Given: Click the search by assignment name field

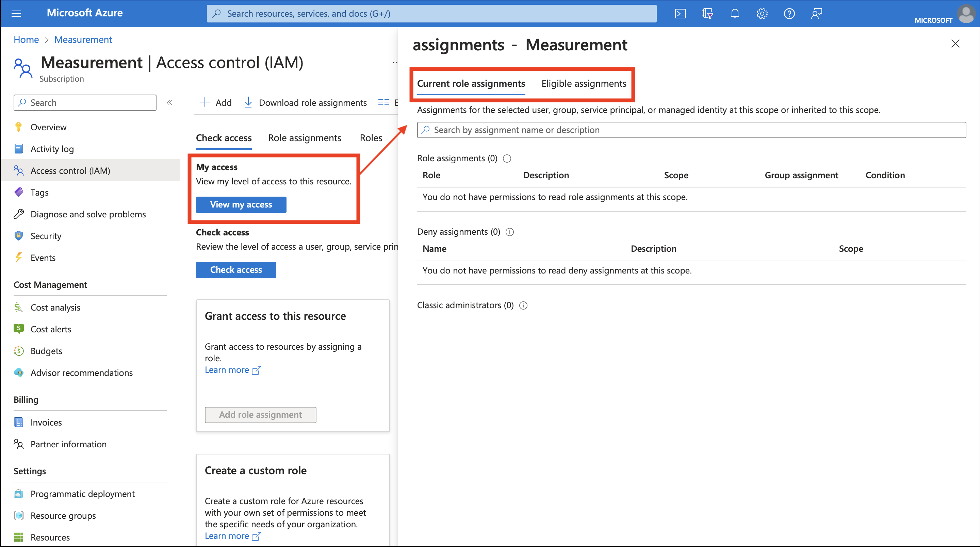Looking at the screenshot, I should [x=692, y=129].
